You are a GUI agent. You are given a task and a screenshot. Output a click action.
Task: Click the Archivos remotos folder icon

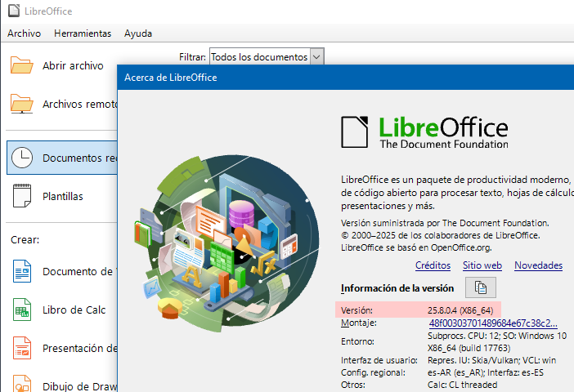[x=21, y=104]
